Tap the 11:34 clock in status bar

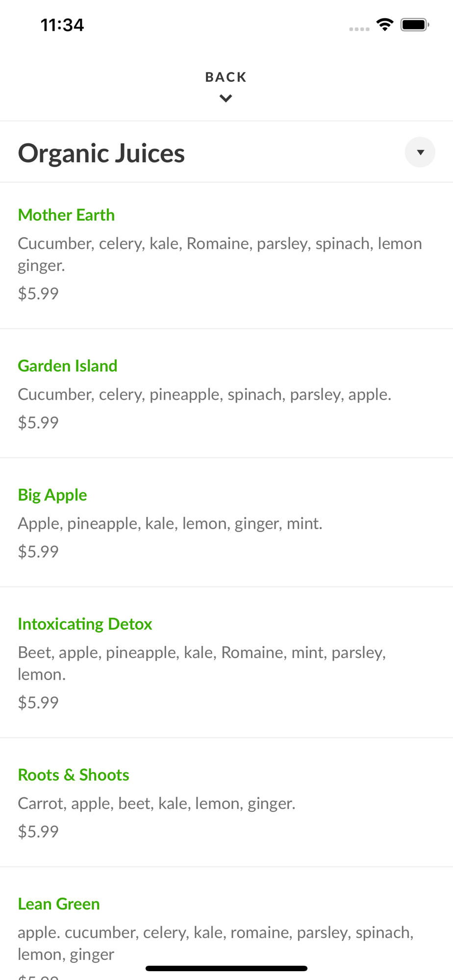click(62, 25)
